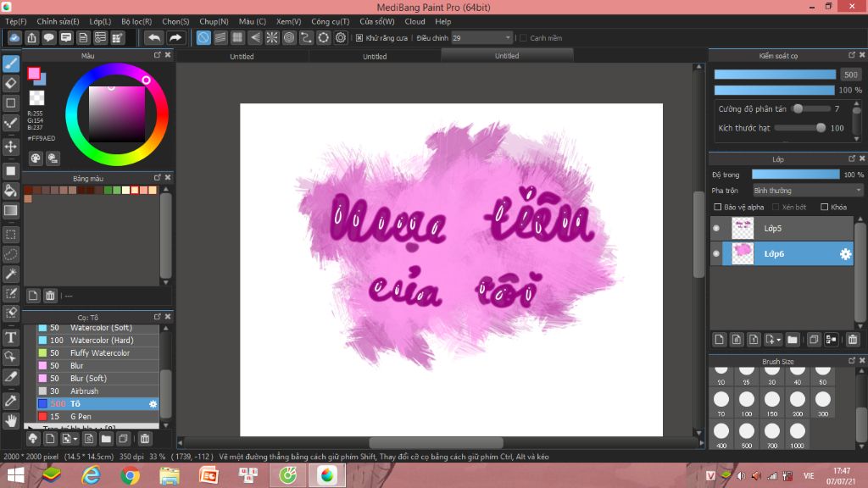Enable radial snap guide
868x488 pixels.
point(272,37)
